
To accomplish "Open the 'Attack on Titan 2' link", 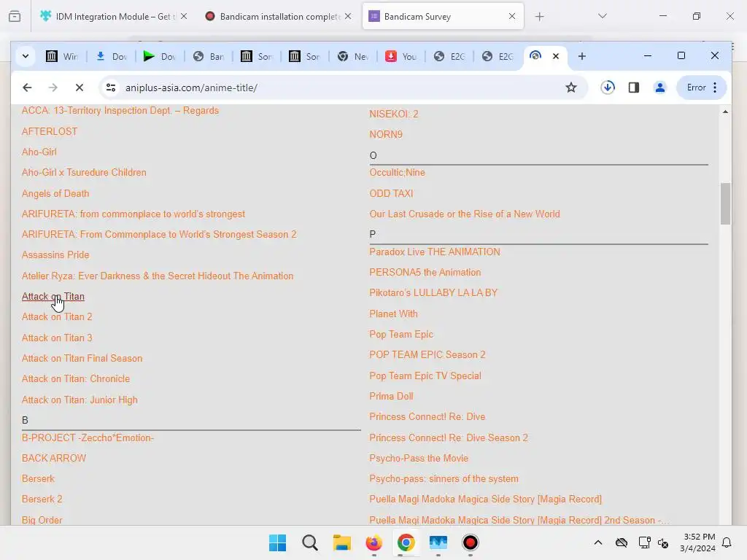I will coord(57,316).
